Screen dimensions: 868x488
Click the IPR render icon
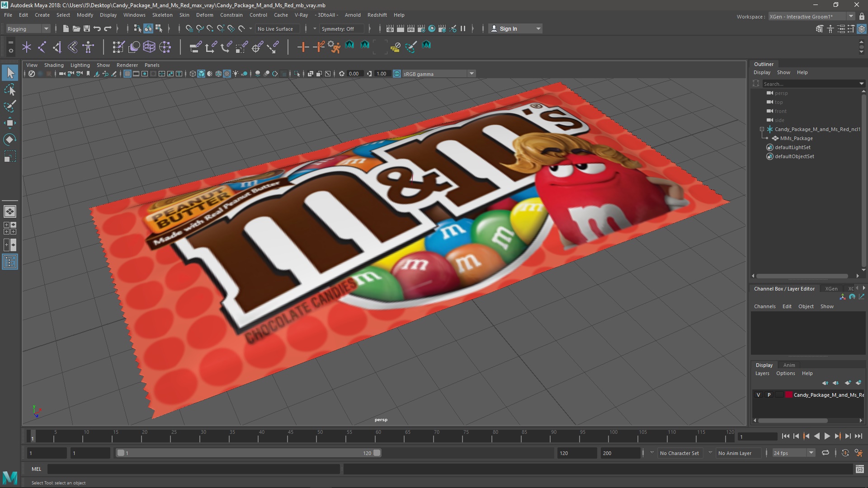click(411, 28)
